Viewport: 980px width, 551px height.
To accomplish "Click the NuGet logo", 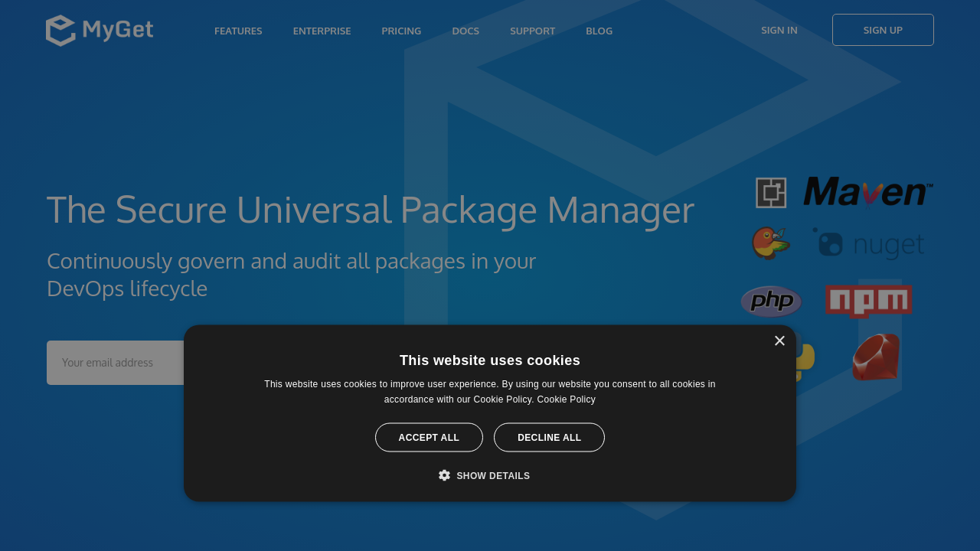I will [x=868, y=244].
